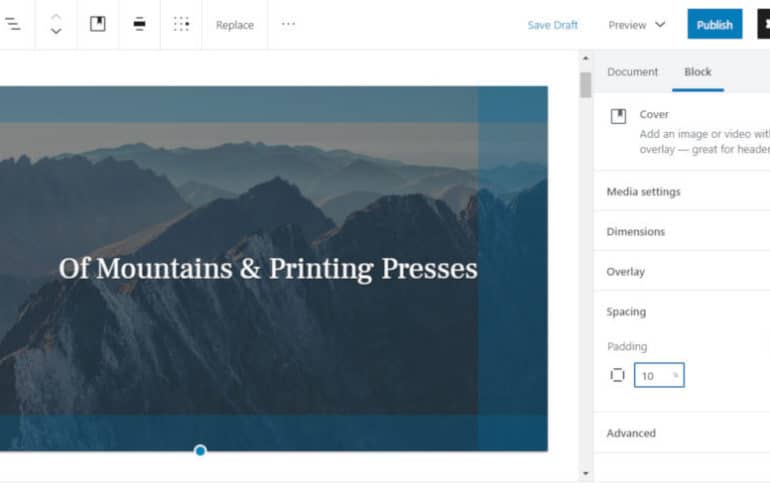Toggle the settings sidebar dark icon
This screenshot has width=770, height=500.
click(x=764, y=24)
